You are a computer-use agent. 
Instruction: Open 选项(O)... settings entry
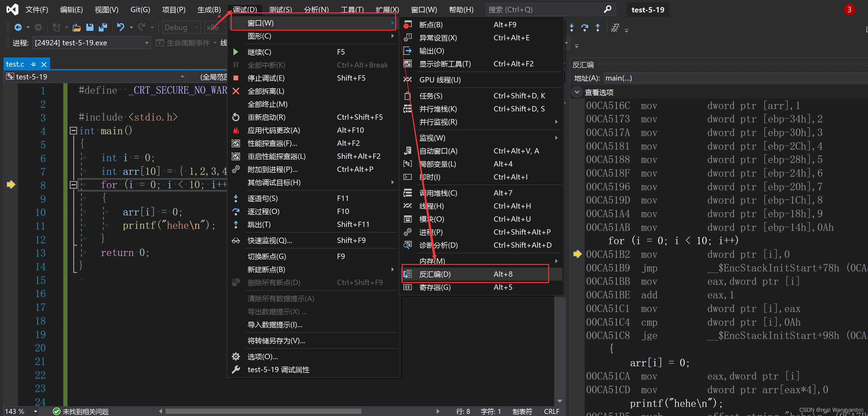(313, 356)
